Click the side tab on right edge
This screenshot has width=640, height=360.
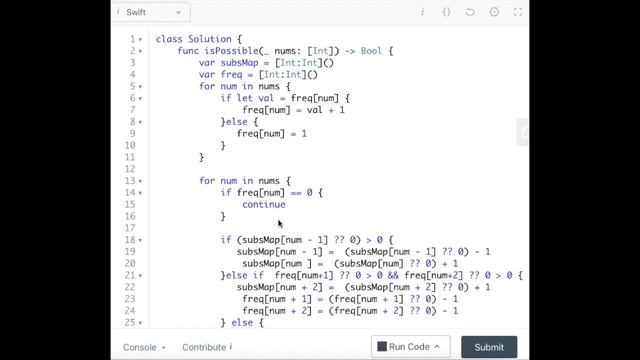(523, 132)
